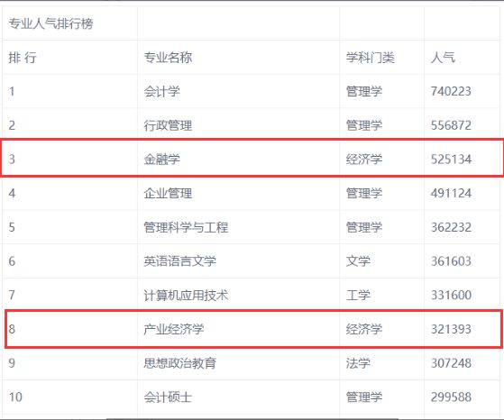The width and height of the screenshot is (504, 420).
Task: Click the 工学 category cell
Action: pos(358,296)
